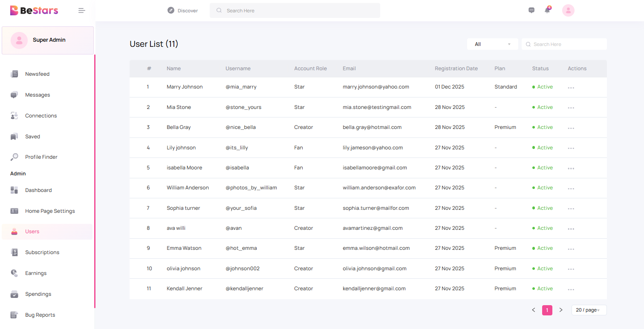
Task: Click the chat messages icon in top bar
Action: [x=531, y=10]
